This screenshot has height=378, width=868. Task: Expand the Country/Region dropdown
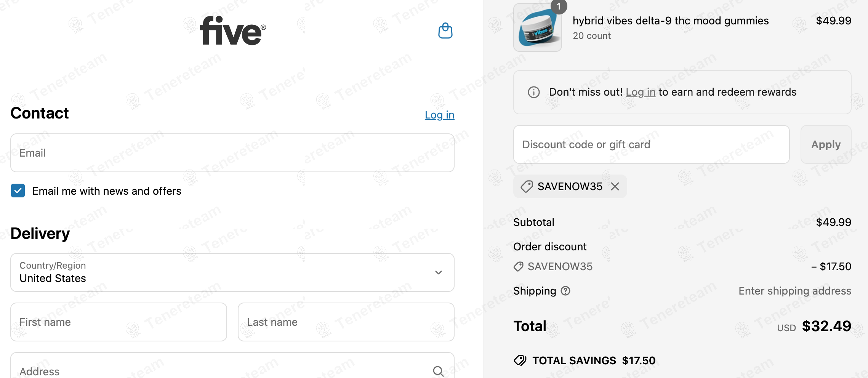[232, 272]
